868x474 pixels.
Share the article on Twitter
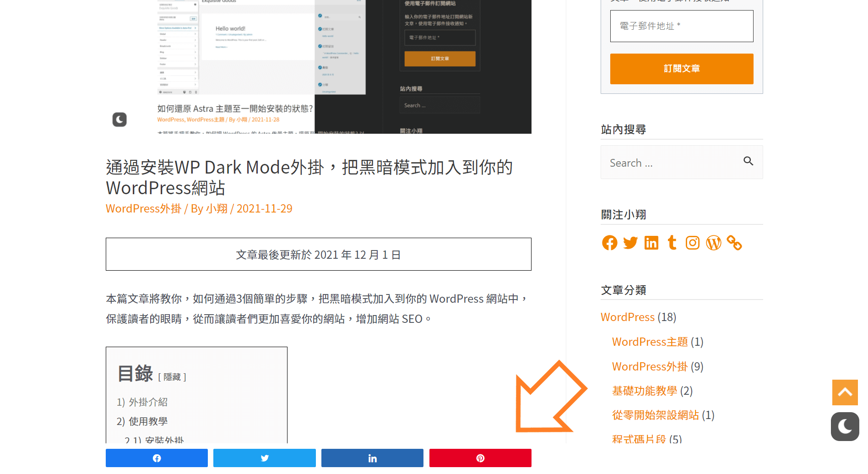pos(265,458)
